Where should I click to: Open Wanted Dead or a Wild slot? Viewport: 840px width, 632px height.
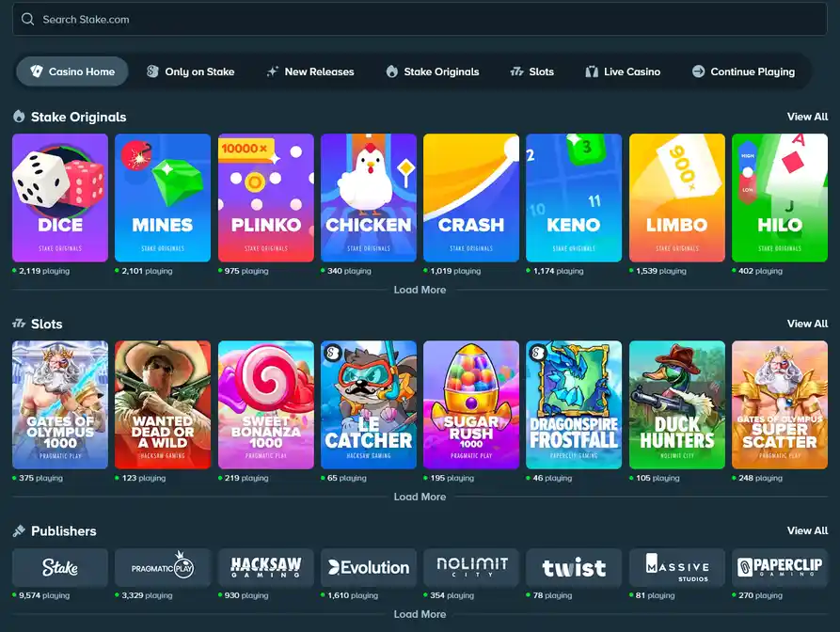pos(163,405)
